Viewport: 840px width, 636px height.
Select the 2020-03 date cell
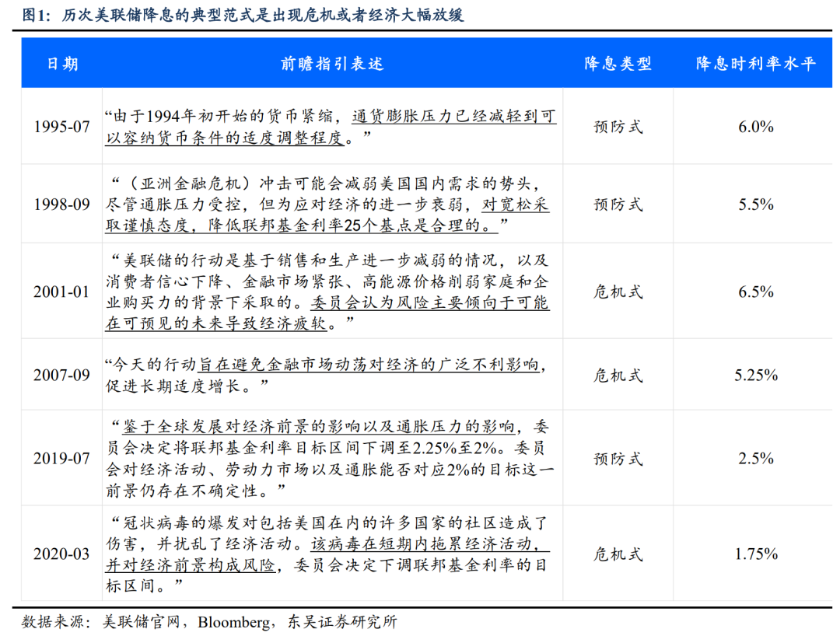tap(62, 554)
